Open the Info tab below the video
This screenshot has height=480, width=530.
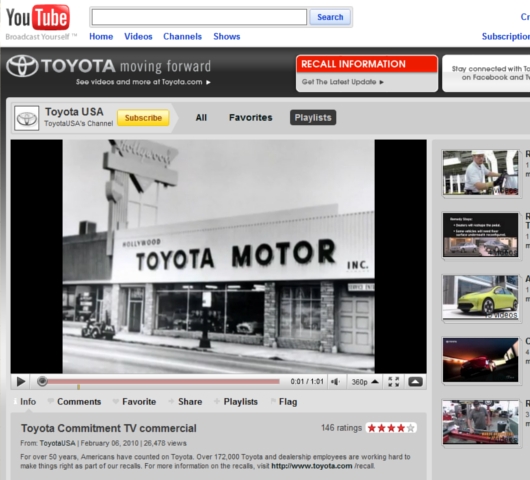point(28,402)
